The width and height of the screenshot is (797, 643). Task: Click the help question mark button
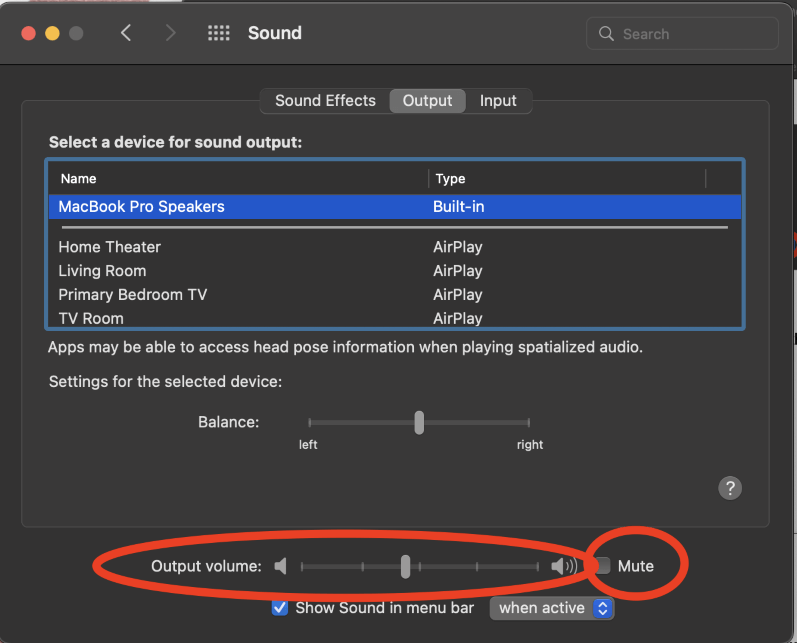point(730,488)
